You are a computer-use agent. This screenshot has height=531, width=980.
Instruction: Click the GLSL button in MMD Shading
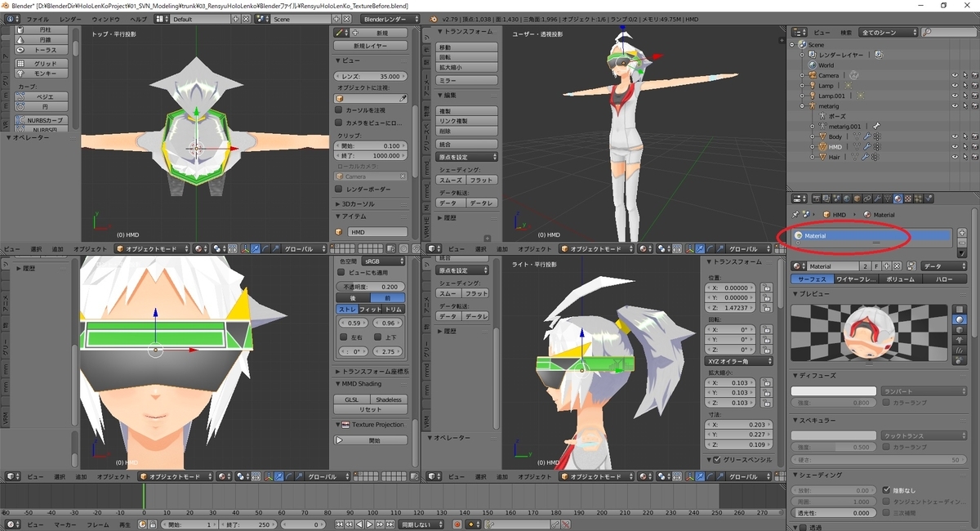point(351,399)
